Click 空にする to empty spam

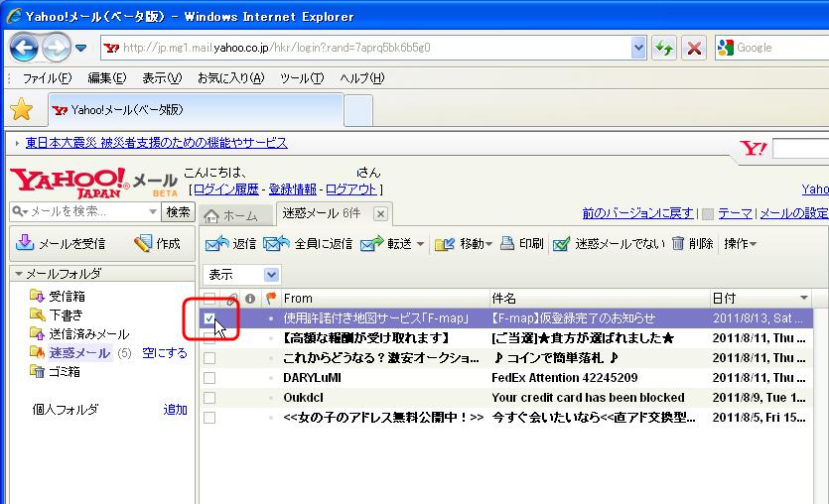point(165,353)
